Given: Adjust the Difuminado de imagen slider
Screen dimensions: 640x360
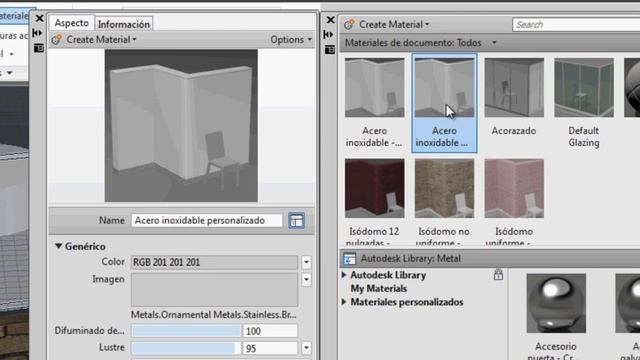Looking at the screenshot, I should pos(186,331).
